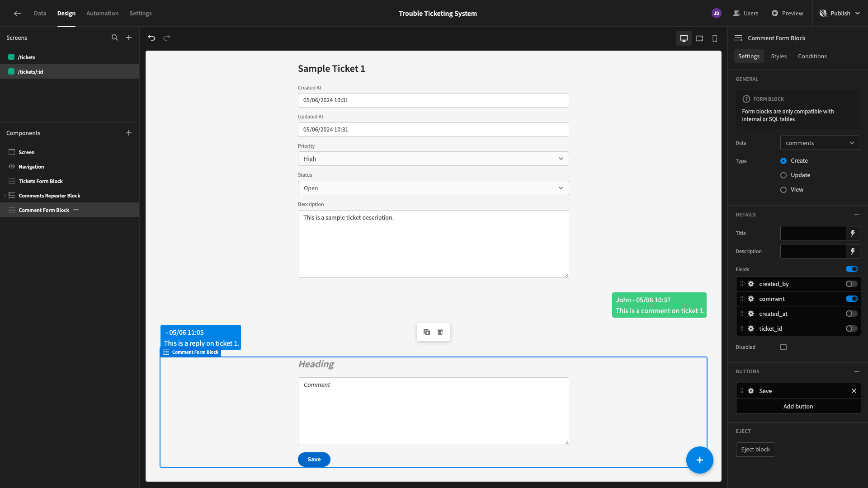Open Comment Form Block more options
Viewport: 868px width, 488px height.
tap(76, 210)
